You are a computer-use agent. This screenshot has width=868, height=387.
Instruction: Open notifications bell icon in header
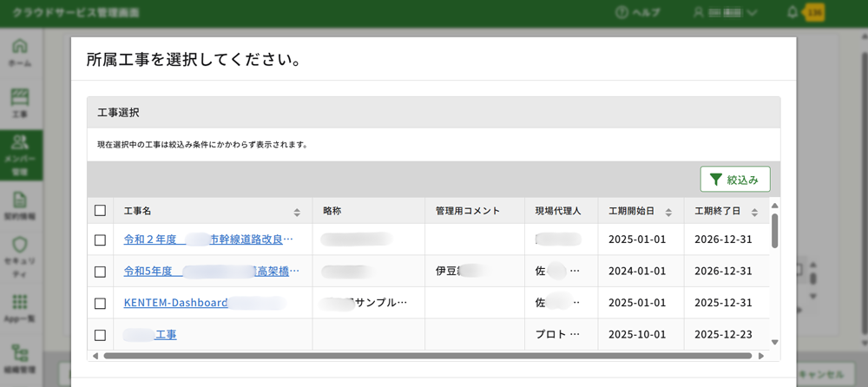[x=792, y=12]
